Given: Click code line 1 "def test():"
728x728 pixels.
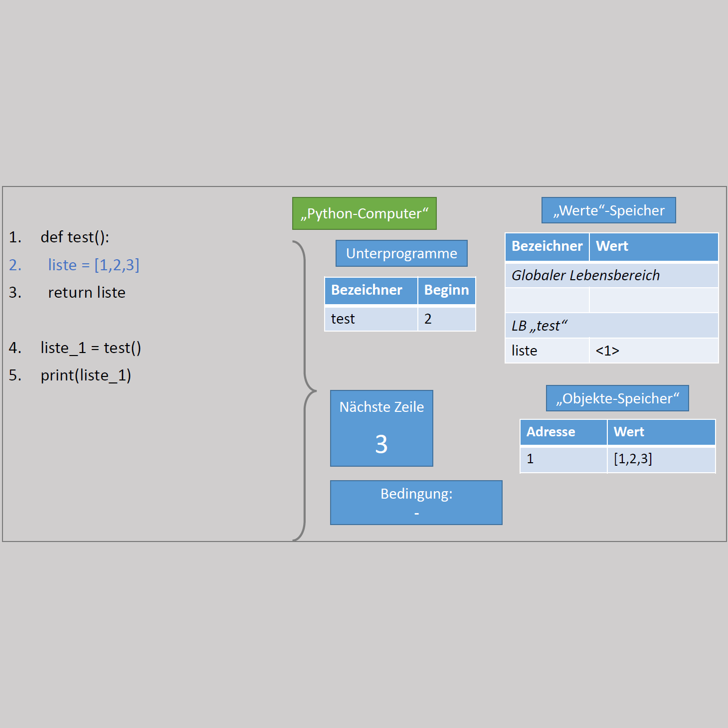Looking at the screenshot, I should (75, 237).
